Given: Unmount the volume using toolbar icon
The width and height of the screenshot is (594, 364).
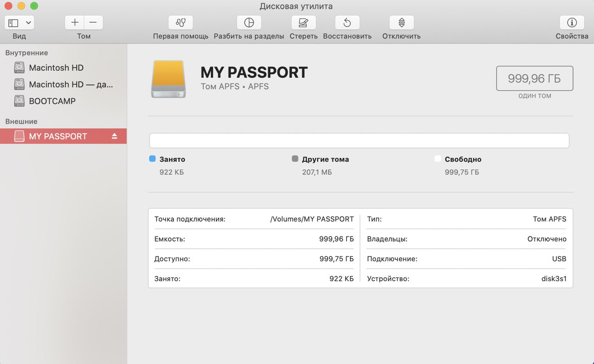Looking at the screenshot, I should tap(401, 22).
